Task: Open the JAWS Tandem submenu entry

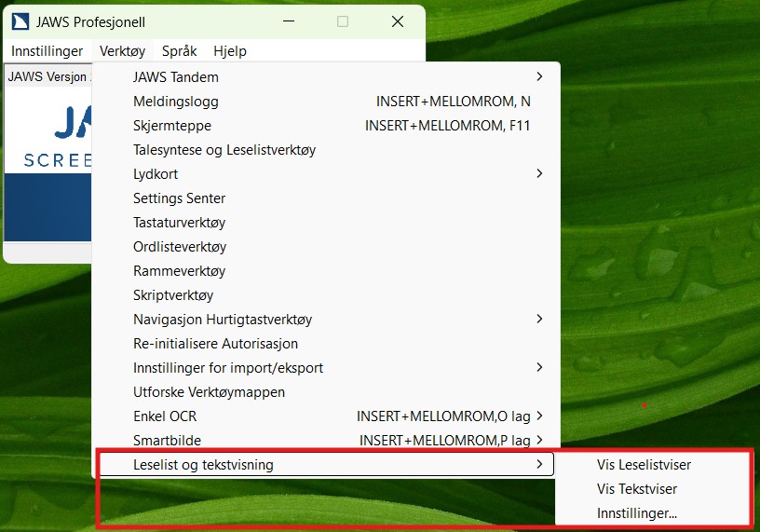Action: 326,77
